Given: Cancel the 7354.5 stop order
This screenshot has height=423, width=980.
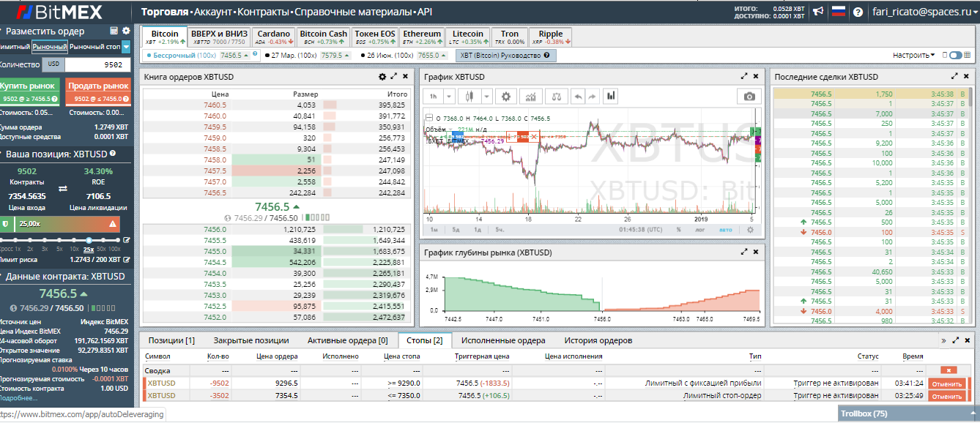Looking at the screenshot, I should click(947, 396).
